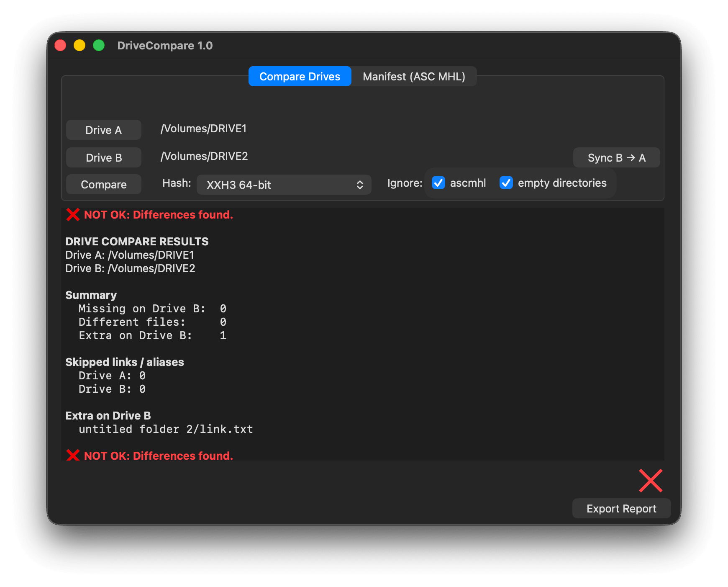Select the Compare Drives tab
728x587 pixels.
(300, 77)
